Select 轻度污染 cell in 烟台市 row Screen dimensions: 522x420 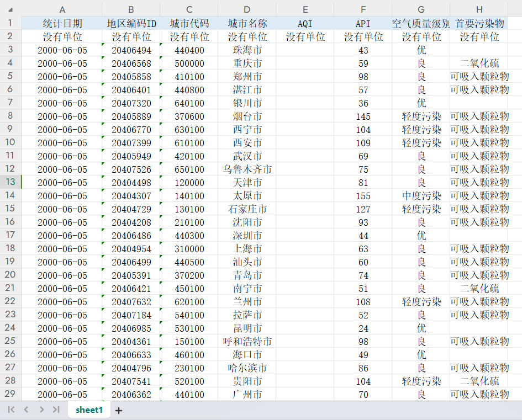[x=421, y=116]
